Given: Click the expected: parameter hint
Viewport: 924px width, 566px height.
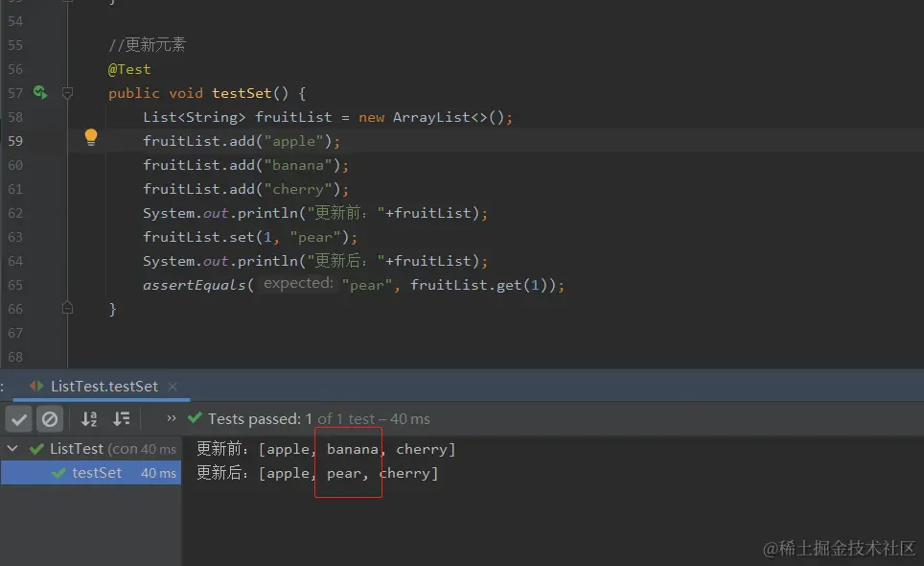Looking at the screenshot, I should click(x=298, y=284).
